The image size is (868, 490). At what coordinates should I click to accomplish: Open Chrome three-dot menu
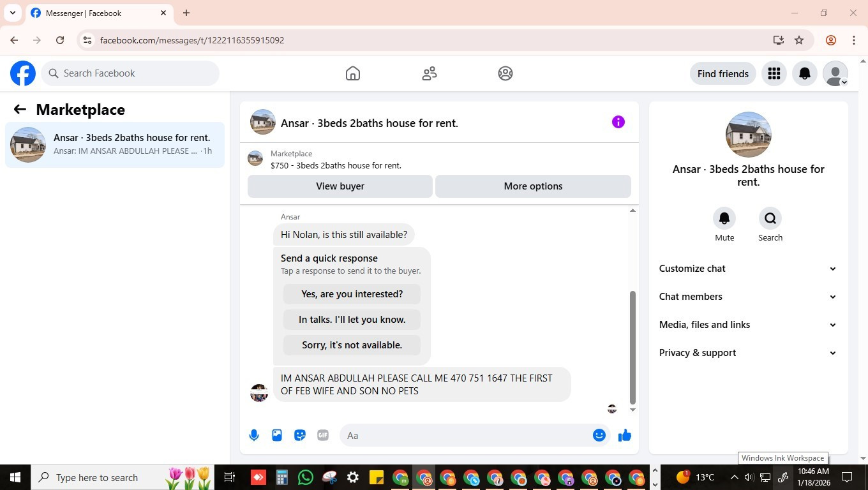[854, 40]
